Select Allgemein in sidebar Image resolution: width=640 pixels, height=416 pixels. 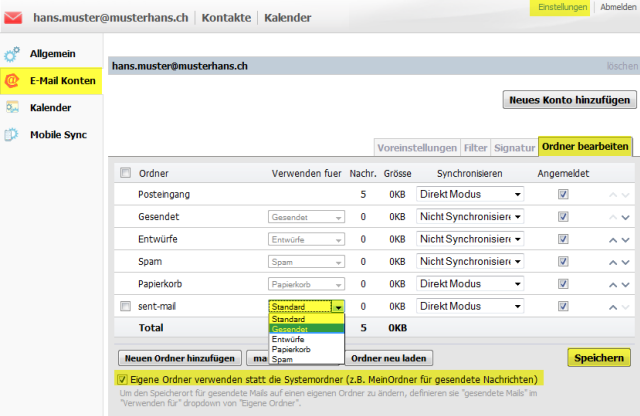click(53, 54)
